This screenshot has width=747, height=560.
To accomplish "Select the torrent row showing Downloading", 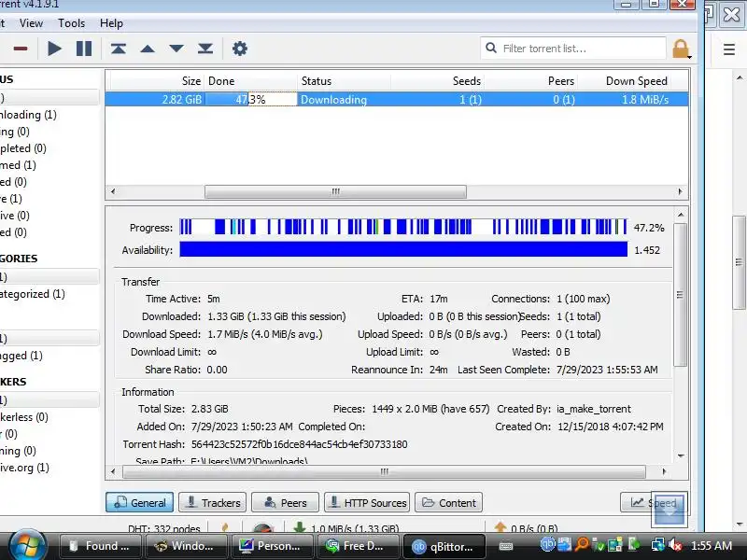I will coord(396,100).
